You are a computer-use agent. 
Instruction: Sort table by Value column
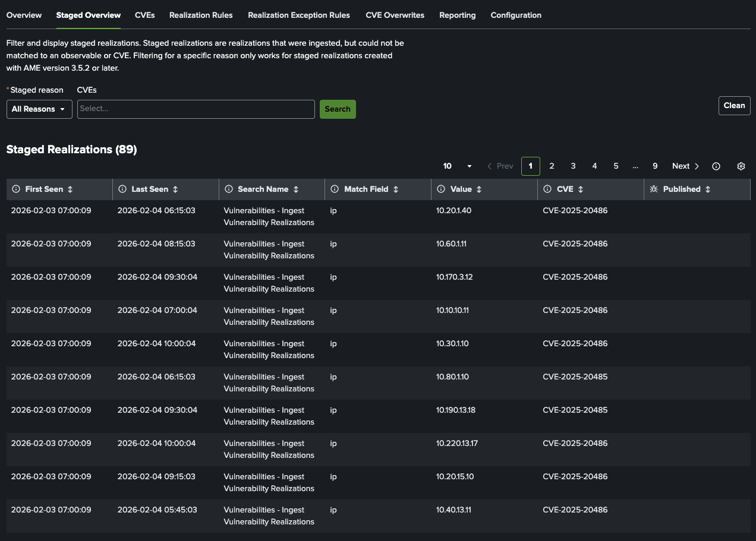coord(479,189)
